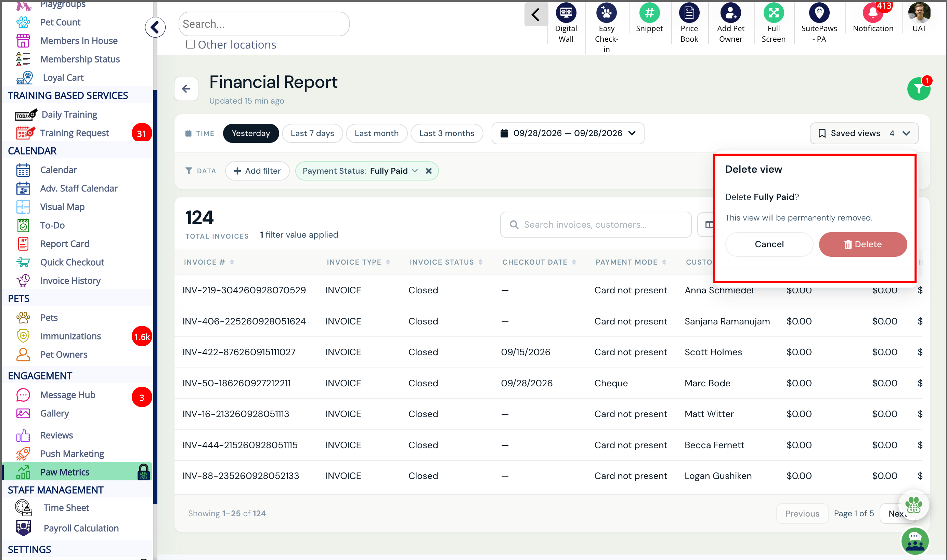Viewport: 947px width, 560px height.
Task: Open the Price Book icon
Action: [689, 13]
